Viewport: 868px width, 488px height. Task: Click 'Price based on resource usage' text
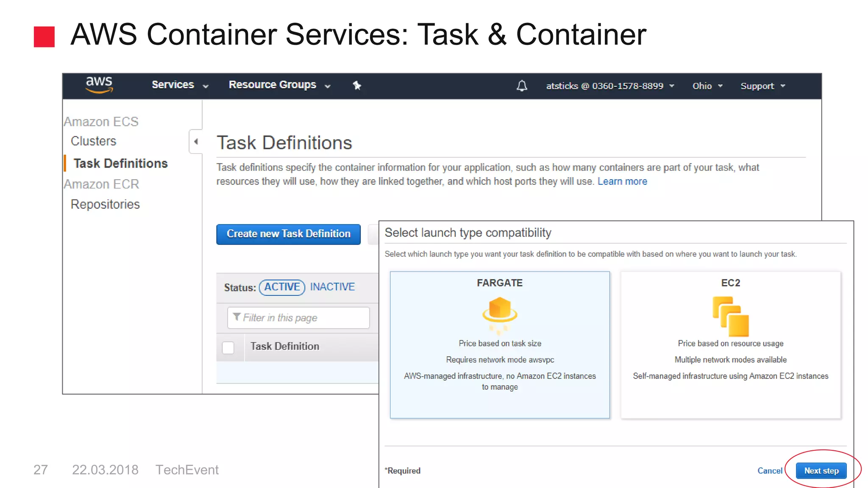[731, 344]
